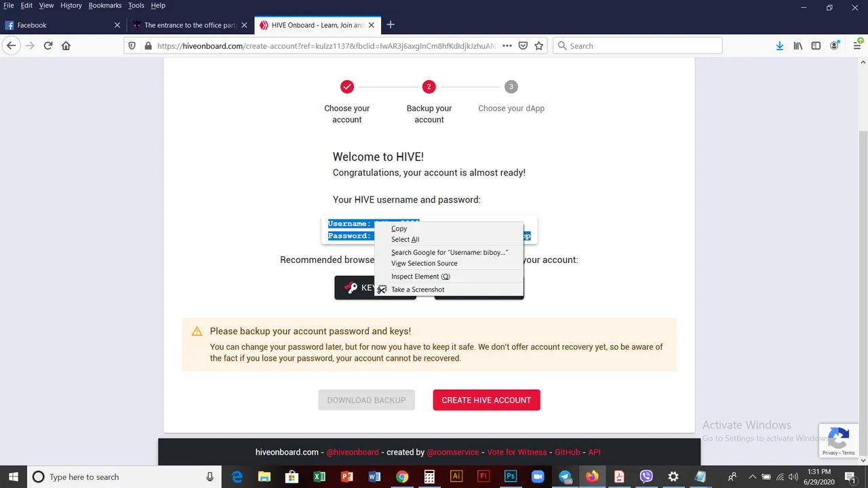868x488 pixels.
Task: Open the Tools menu
Action: coord(136,5)
